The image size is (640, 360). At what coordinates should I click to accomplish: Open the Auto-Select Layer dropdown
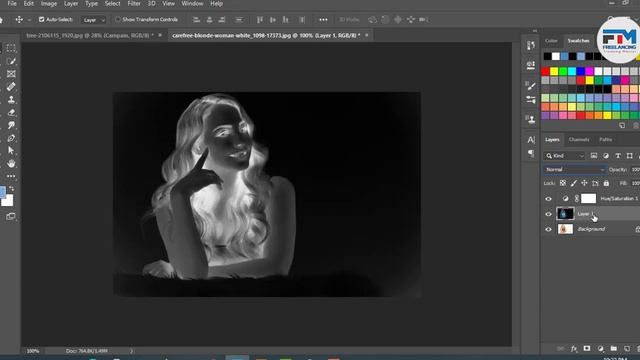93,20
